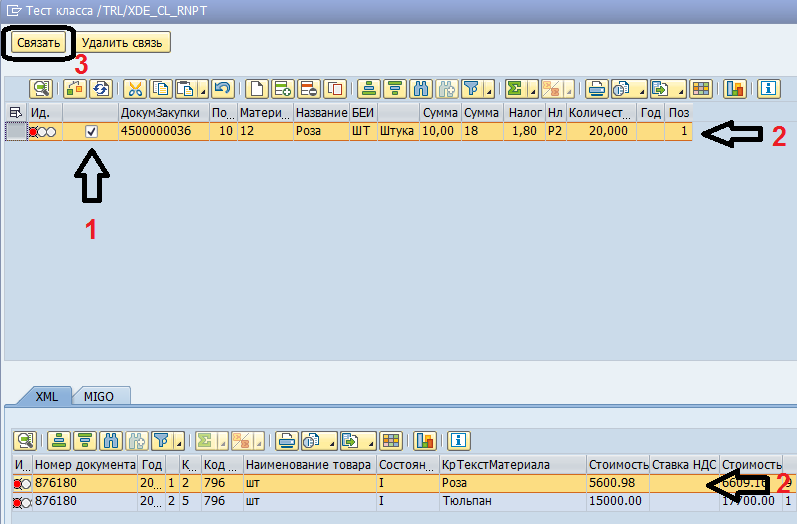Click select-all corner icon in upper grid
Image resolution: width=797 pixels, height=524 pixels.
tap(14, 112)
